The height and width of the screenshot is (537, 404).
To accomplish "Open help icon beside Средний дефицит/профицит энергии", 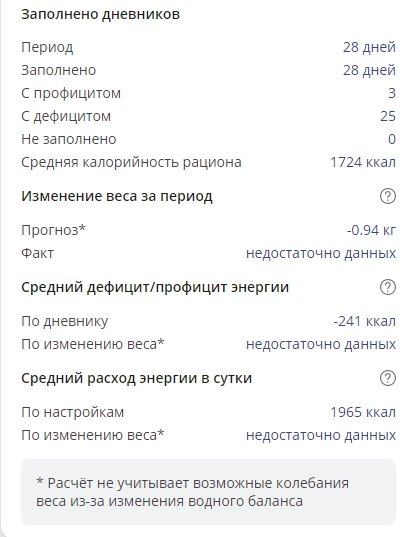I will pos(388,287).
